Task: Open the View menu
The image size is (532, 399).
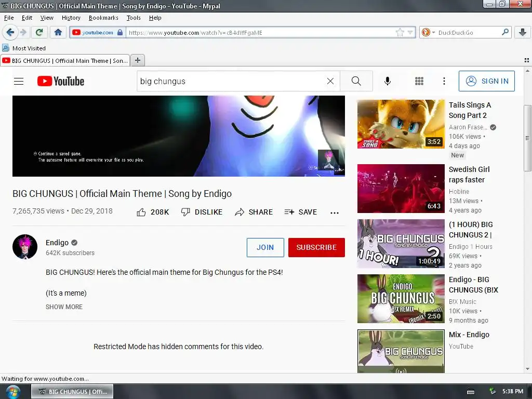Action: click(x=47, y=18)
